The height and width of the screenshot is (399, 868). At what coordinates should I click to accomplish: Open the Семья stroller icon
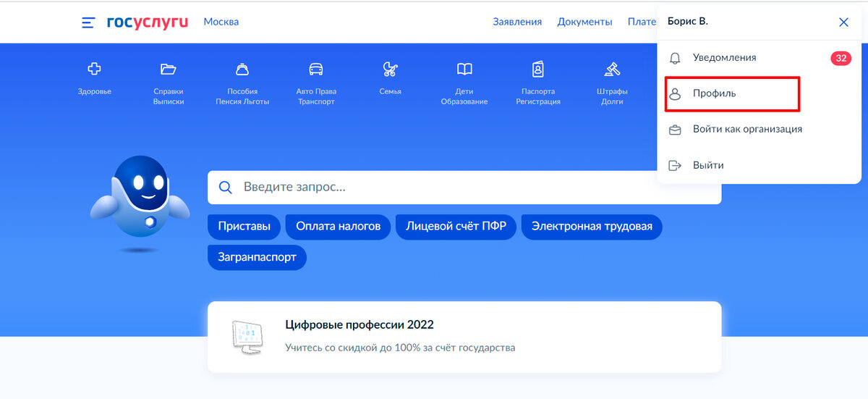(x=390, y=70)
